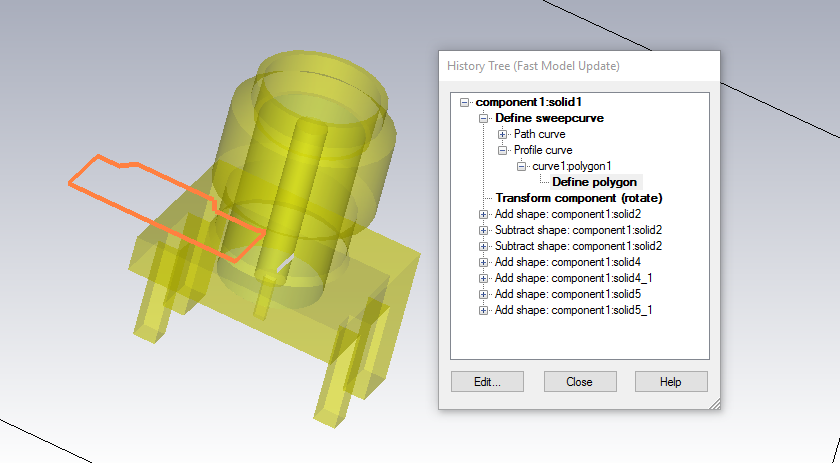The height and width of the screenshot is (463, 840).
Task: Select the Define polygon tree entry
Action: (x=595, y=182)
